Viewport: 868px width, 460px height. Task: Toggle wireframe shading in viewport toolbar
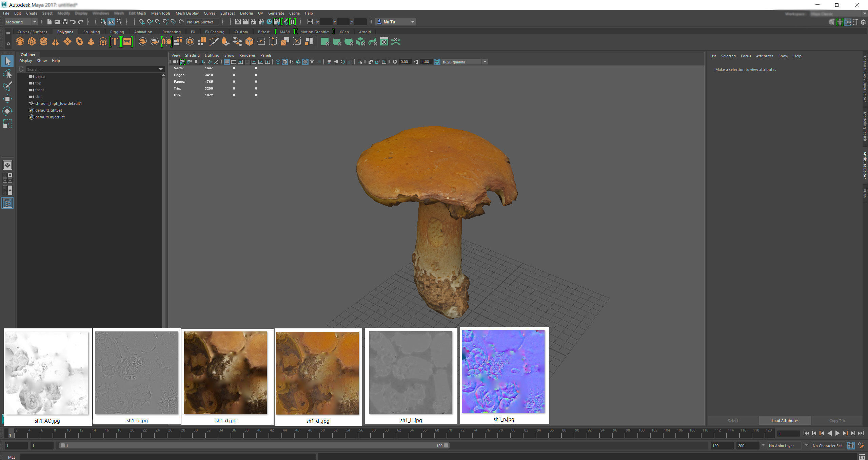[278, 62]
